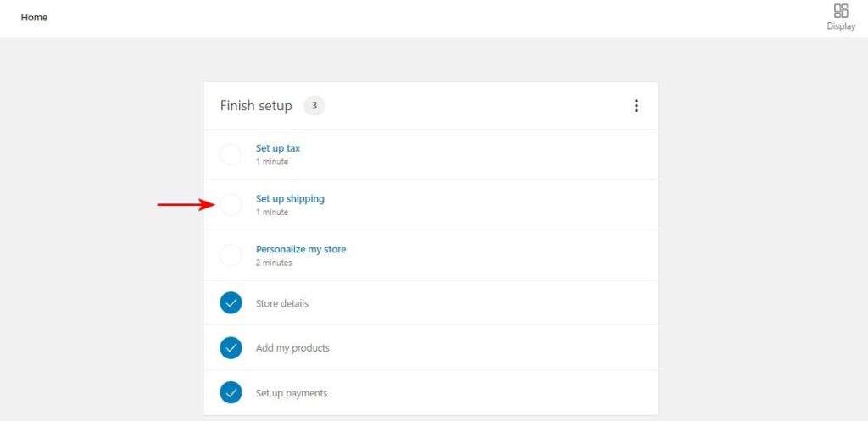
Task: Click the blue checkmark next to Add my products
Action: click(x=231, y=347)
